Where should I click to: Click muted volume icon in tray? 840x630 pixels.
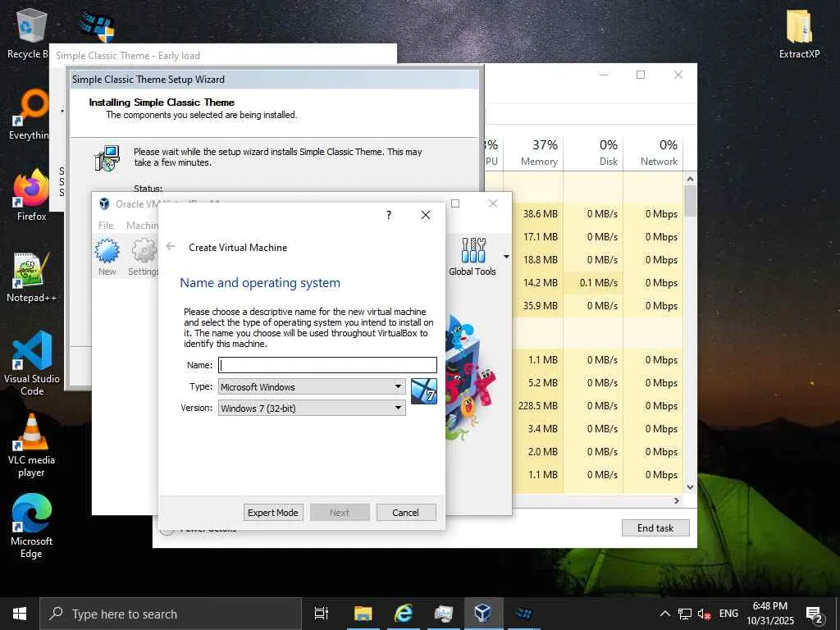point(704,614)
